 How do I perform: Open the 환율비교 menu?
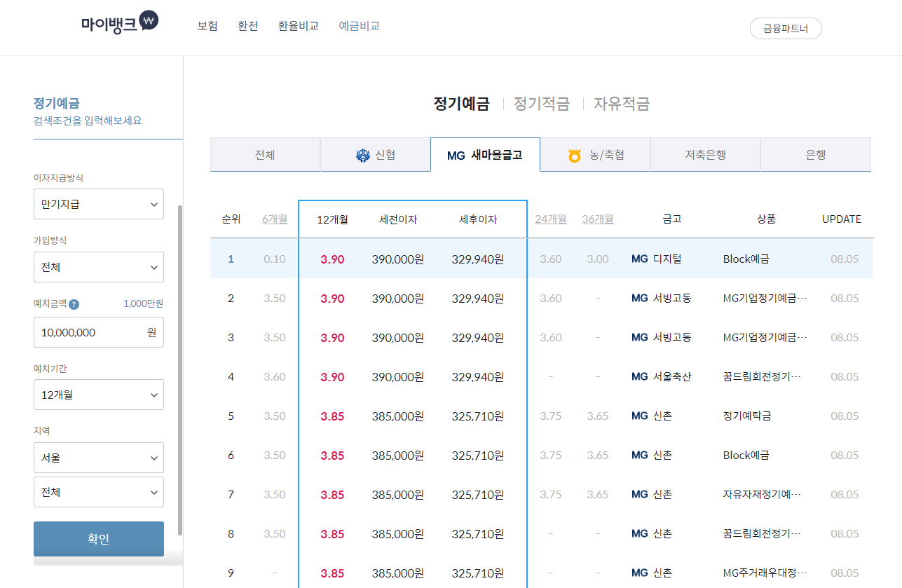point(299,26)
